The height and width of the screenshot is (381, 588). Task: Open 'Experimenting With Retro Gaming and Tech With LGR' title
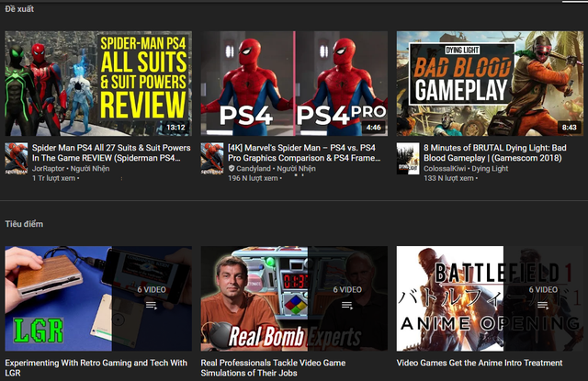pos(96,368)
